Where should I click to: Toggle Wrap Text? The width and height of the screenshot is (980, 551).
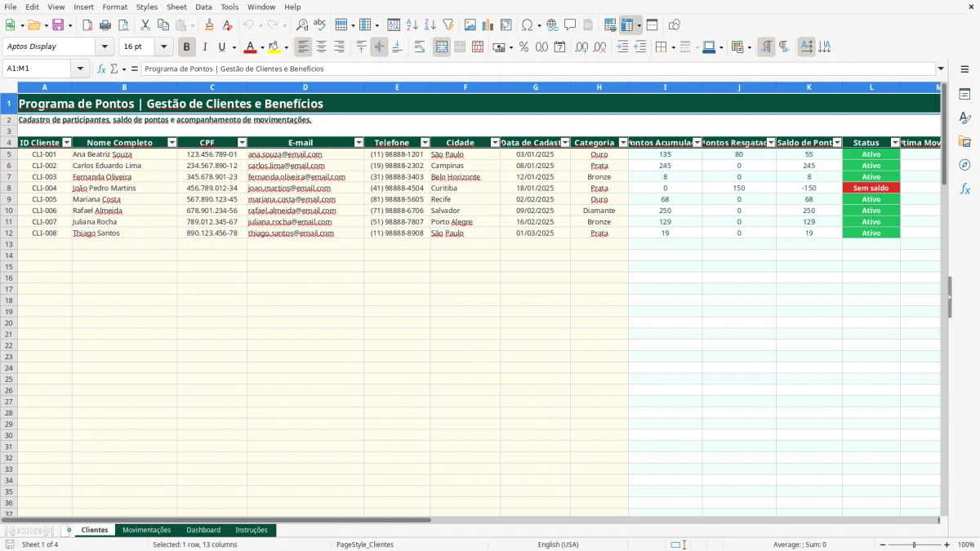point(420,47)
